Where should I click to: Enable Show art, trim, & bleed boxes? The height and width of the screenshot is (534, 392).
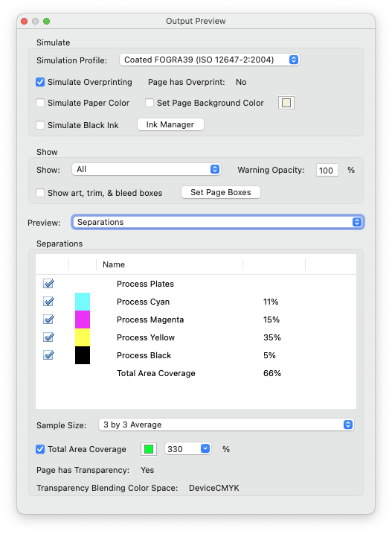tap(40, 193)
